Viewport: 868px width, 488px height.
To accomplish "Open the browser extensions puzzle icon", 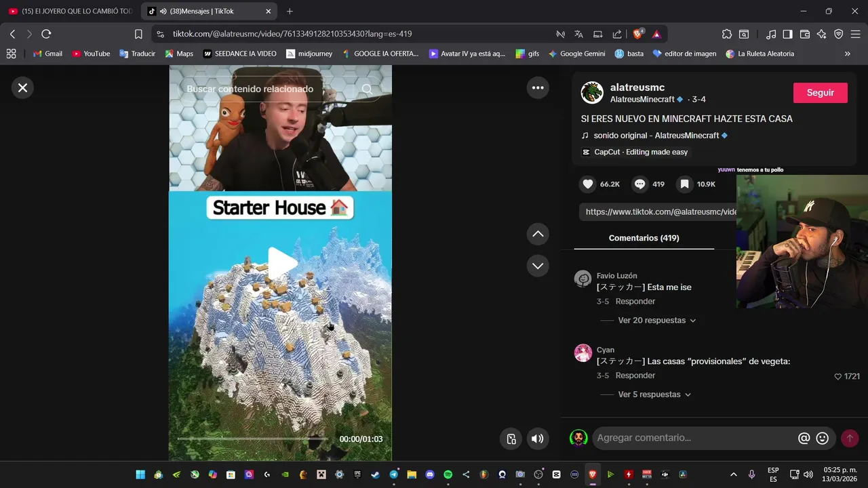I will point(727,34).
